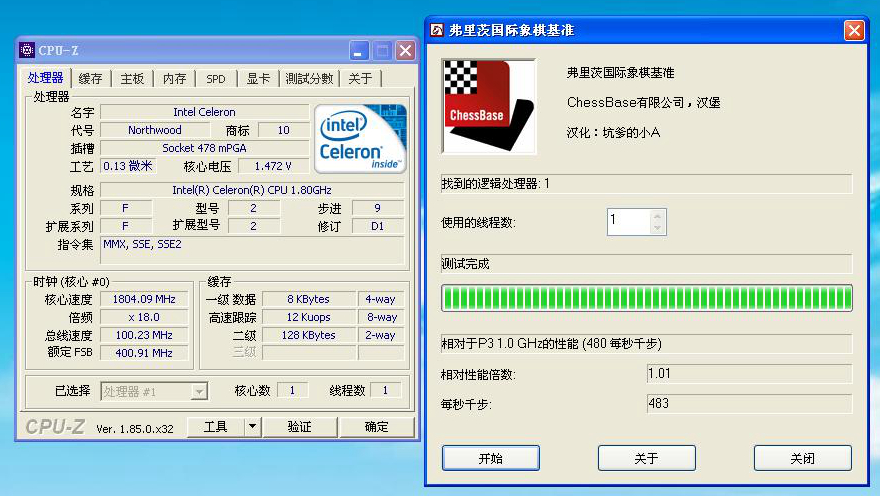Click the 验证 button
The height and width of the screenshot is (496, 880).
[300, 427]
